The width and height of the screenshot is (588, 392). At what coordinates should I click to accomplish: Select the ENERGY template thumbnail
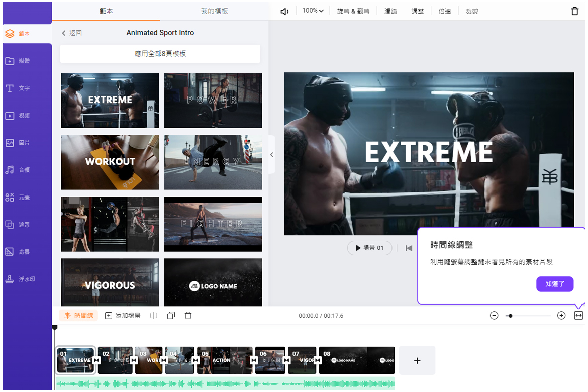(213, 162)
